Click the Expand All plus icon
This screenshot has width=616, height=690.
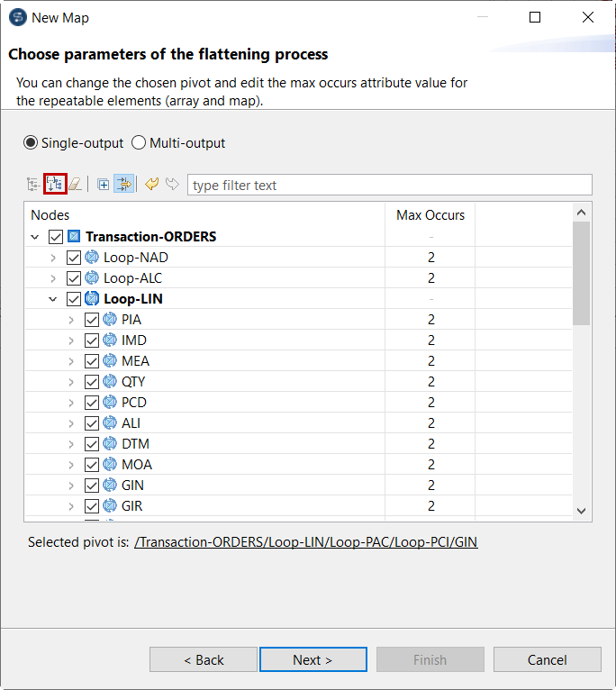tap(104, 185)
